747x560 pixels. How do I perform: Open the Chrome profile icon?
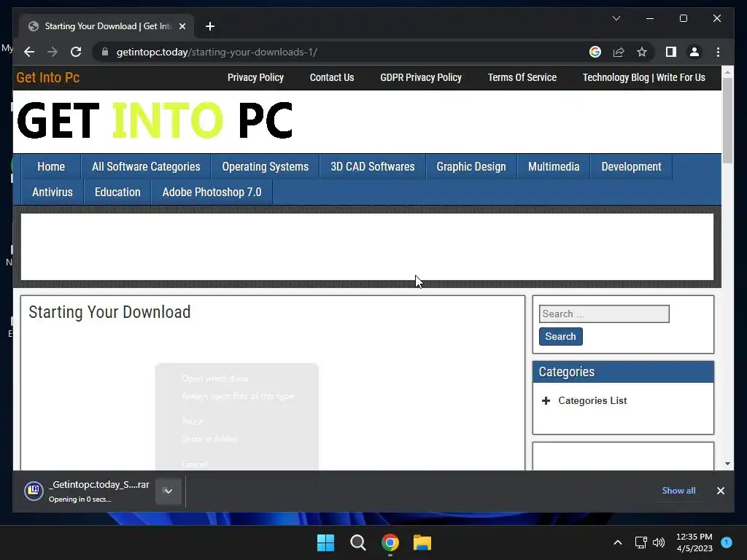coord(694,52)
